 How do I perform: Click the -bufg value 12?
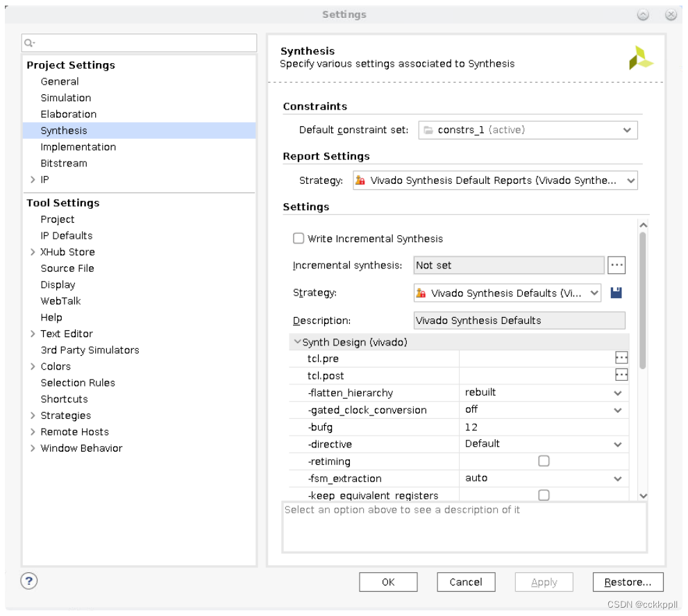471,427
